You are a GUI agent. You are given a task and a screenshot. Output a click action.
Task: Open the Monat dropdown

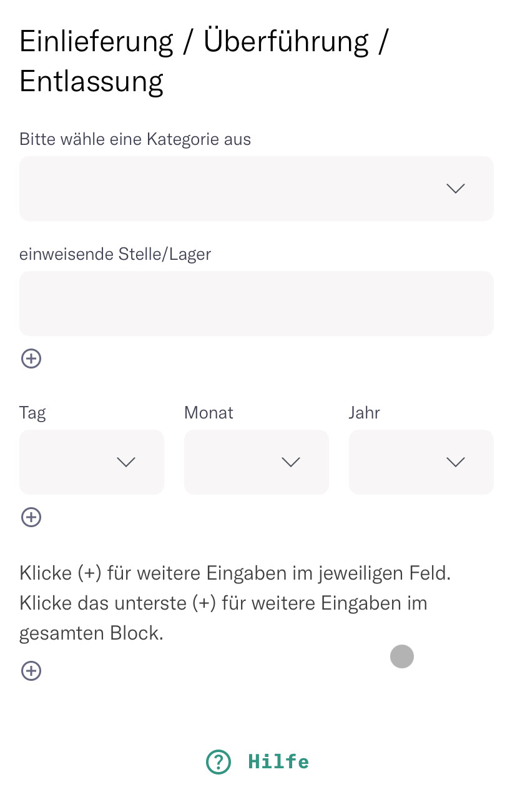point(257,462)
